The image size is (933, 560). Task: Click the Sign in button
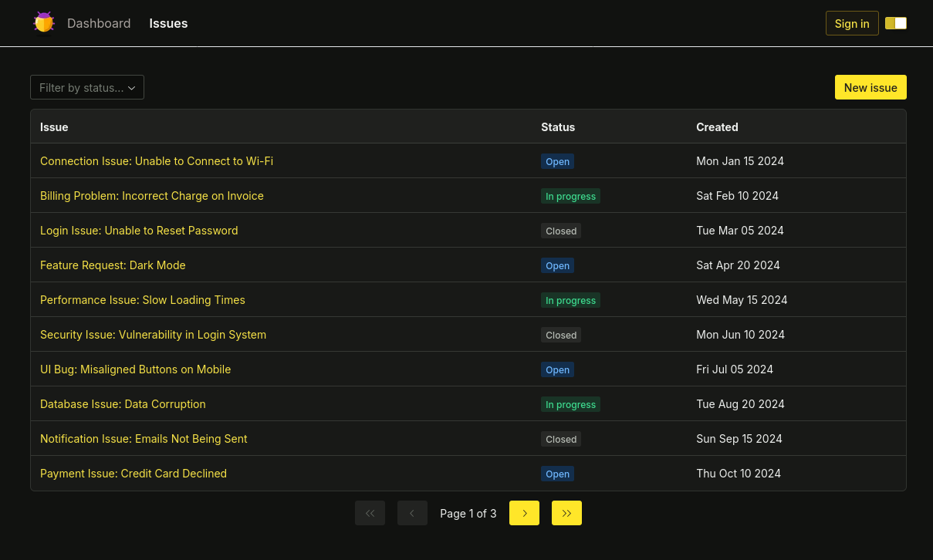click(852, 23)
